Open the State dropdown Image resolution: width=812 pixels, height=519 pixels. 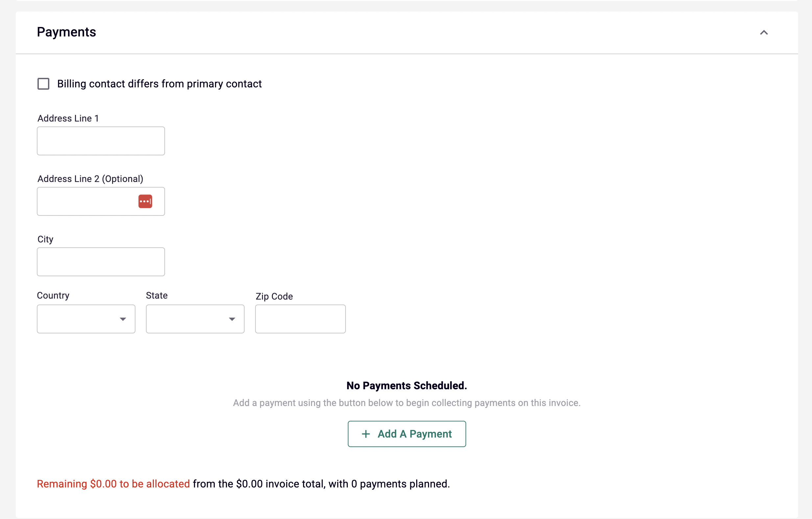coord(195,319)
